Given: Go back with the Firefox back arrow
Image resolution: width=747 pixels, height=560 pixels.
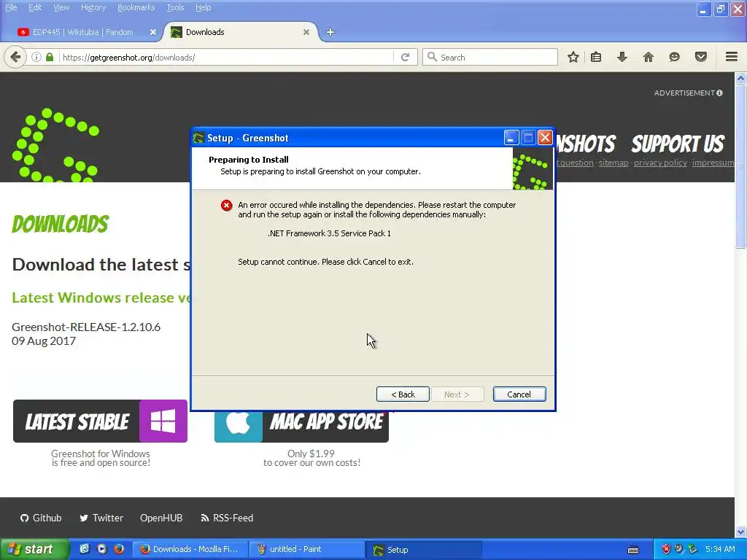Looking at the screenshot, I should point(15,57).
